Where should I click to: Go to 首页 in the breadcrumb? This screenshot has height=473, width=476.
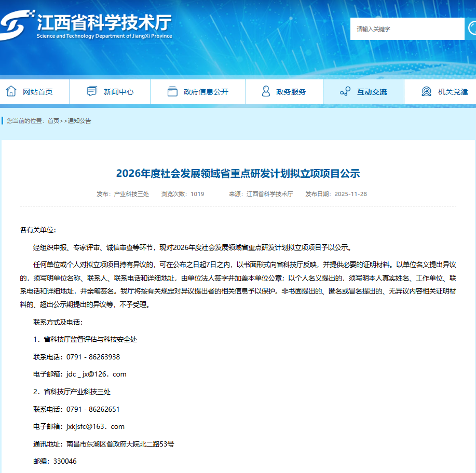(x=53, y=121)
